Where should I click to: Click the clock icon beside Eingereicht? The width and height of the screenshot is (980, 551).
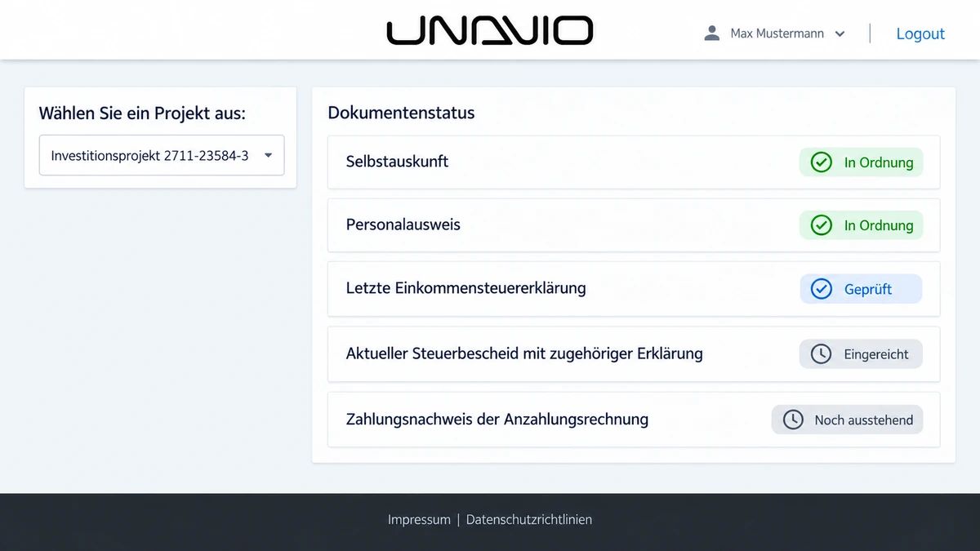pos(821,354)
